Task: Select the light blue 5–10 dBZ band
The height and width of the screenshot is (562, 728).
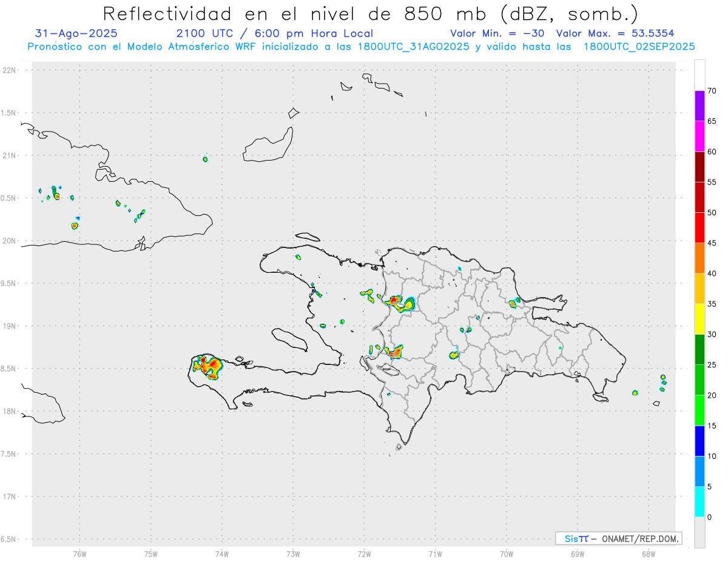Action: (699, 471)
